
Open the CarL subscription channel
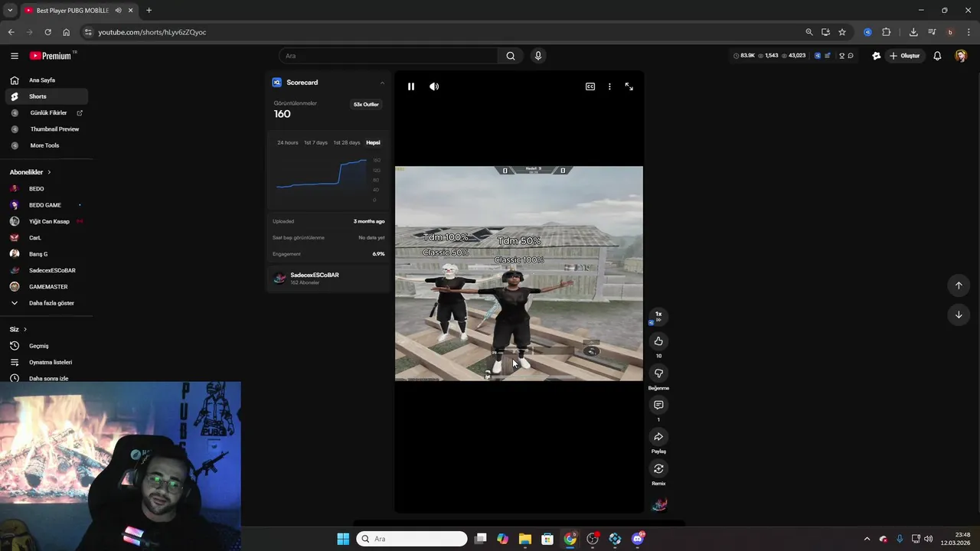(x=47, y=238)
